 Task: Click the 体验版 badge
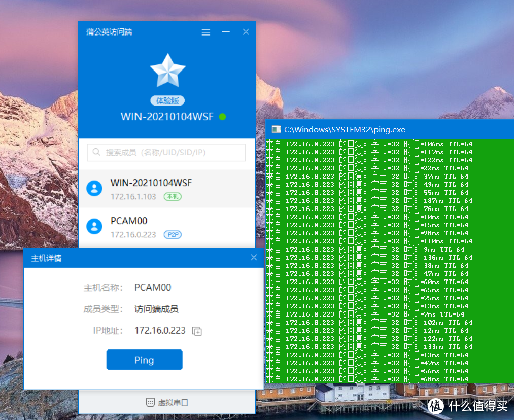(x=167, y=100)
